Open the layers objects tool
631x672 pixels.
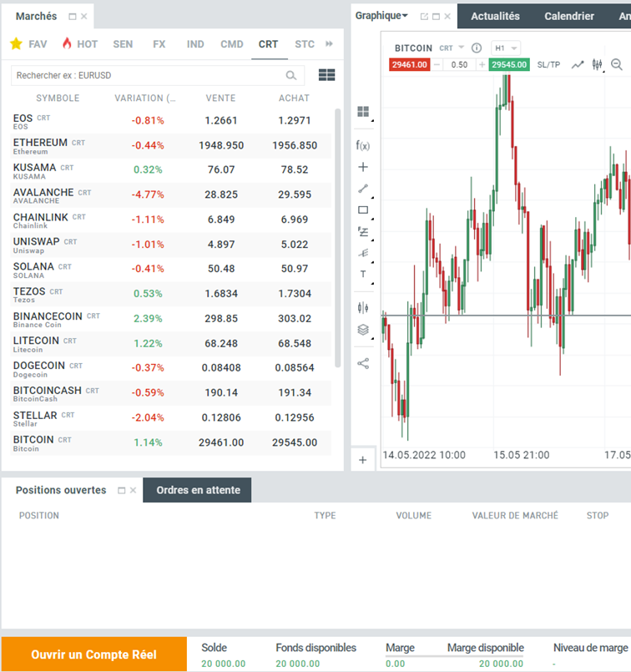[363, 330]
